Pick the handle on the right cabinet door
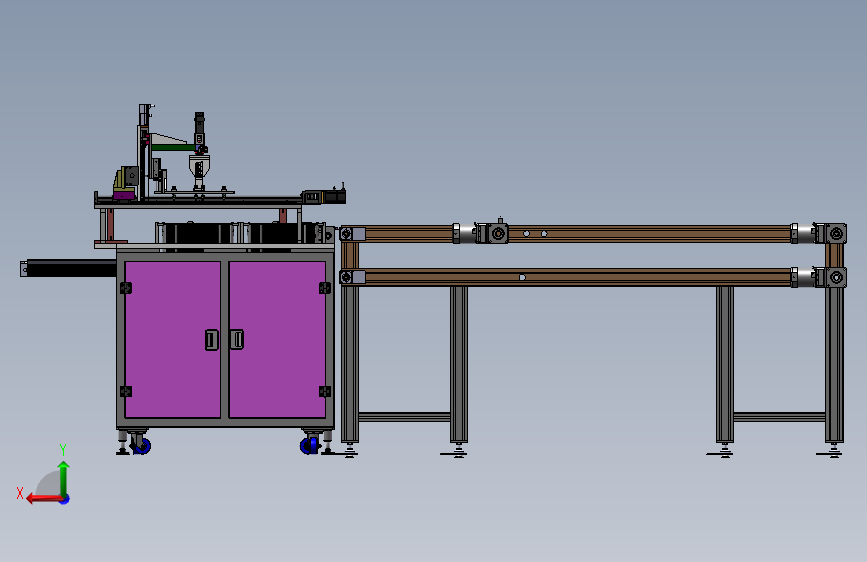This screenshot has height=562, width=867. [x=237, y=339]
